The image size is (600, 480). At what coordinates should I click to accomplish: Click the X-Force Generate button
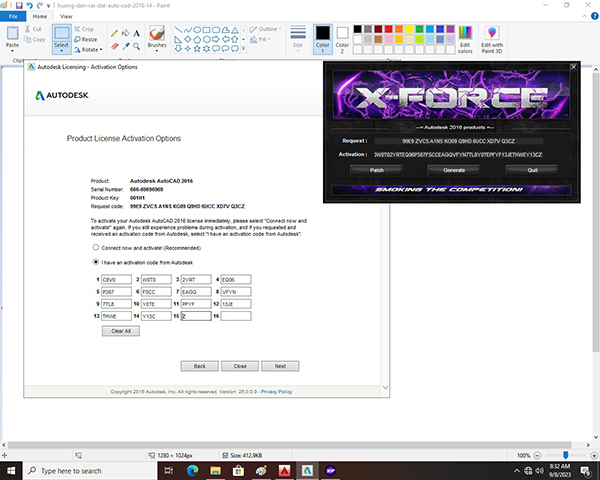point(454,170)
